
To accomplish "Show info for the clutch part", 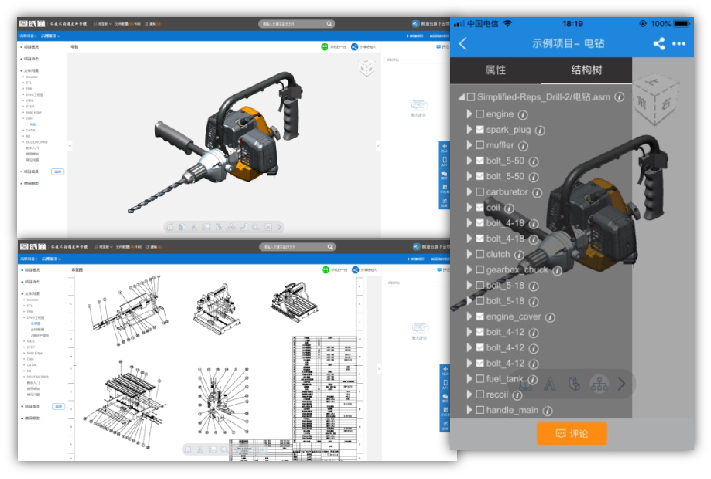I will (x=519, y=255).
